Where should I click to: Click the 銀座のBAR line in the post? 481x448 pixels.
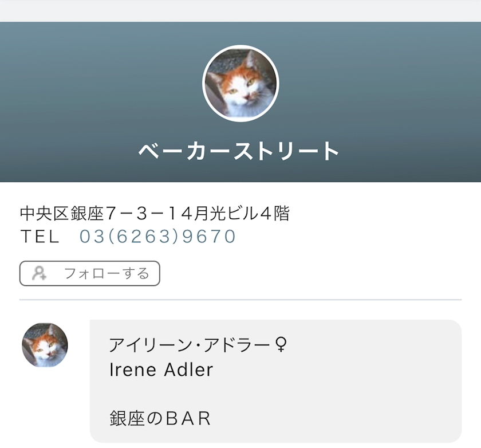click(x=160, y=418)
